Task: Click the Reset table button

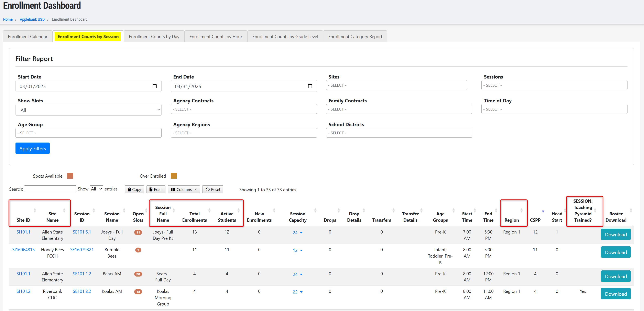Action: tap(213, 189)
